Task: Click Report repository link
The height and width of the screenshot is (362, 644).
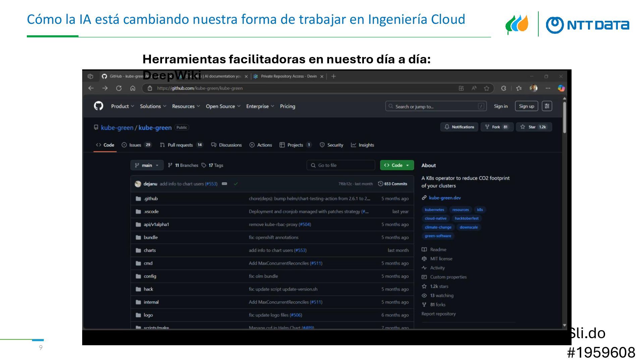Action: coord(438,314)
